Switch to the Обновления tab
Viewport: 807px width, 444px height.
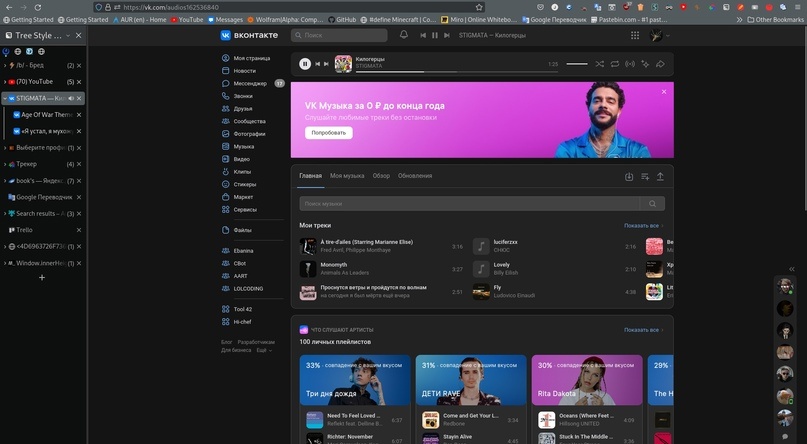coord(415,176)
